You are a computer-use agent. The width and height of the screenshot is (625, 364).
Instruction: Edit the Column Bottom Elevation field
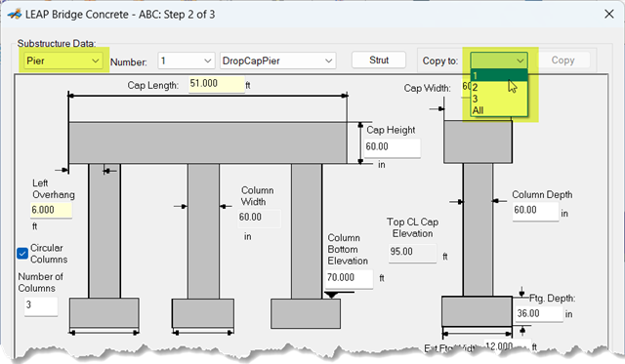(x=350, y=277)
